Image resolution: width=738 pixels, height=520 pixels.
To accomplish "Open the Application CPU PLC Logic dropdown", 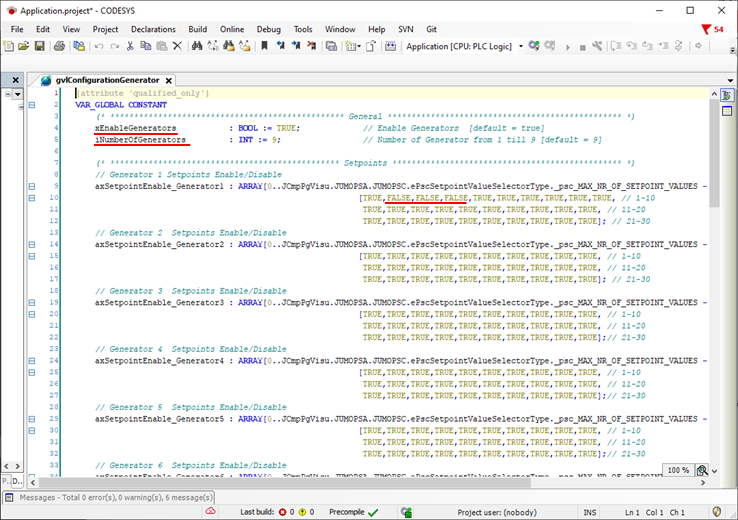I will [519, 46].
